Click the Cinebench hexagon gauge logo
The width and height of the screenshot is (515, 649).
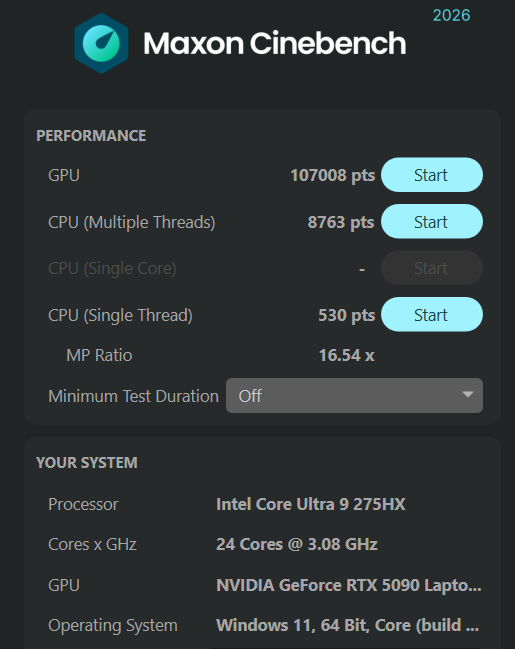click(101, 43)
